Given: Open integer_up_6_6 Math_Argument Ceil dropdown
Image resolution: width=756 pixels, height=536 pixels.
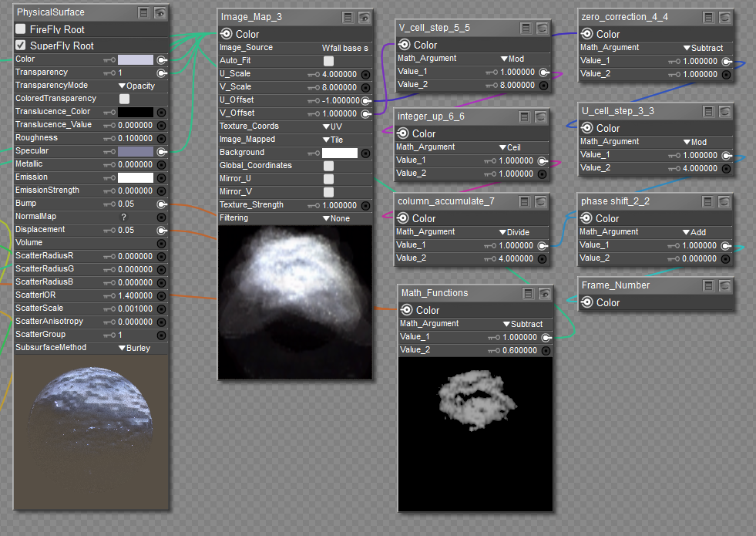Looking at the screenshot, I should point(510,147).
